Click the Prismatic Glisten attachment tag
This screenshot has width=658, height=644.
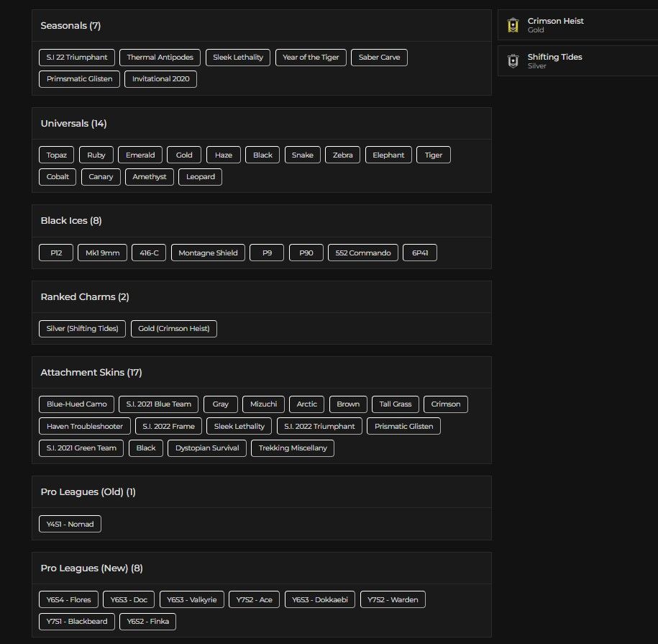[403, 426]
